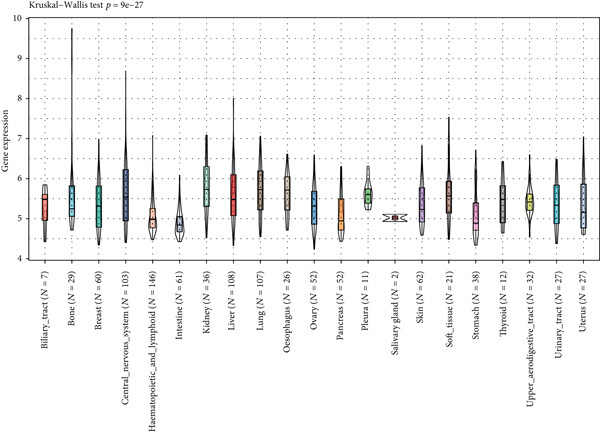Screen dimensions: 600x432
Task: Select the brown Soft_tissue box plot
Action: tap(449, 197)
